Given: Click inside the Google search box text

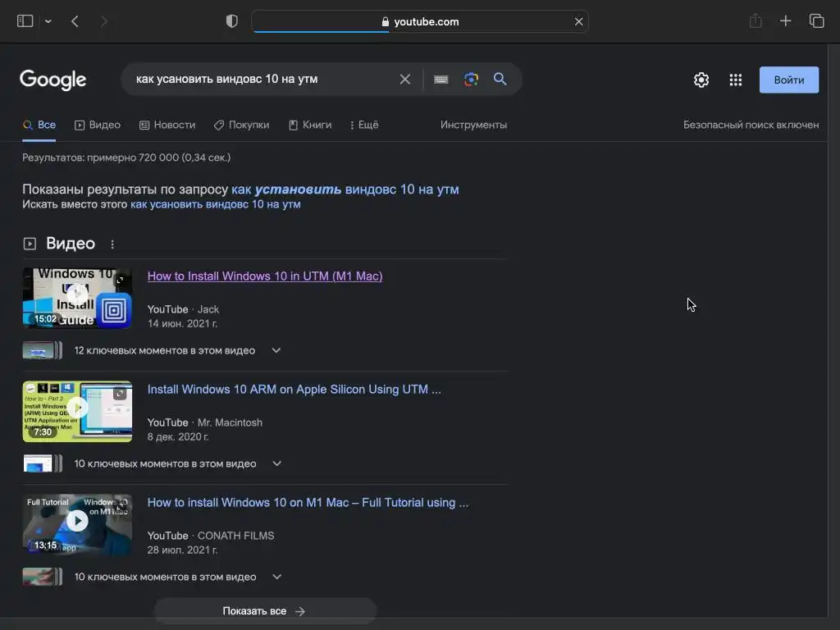Looking at the screenshot, I should tap(226, 80).
